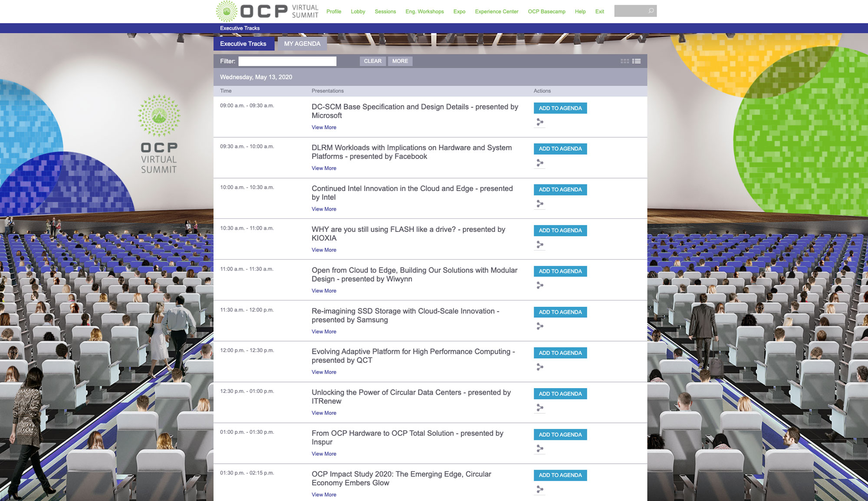Share the Continued Intel Innovation session
868x501 pixels.
(539, 204)
